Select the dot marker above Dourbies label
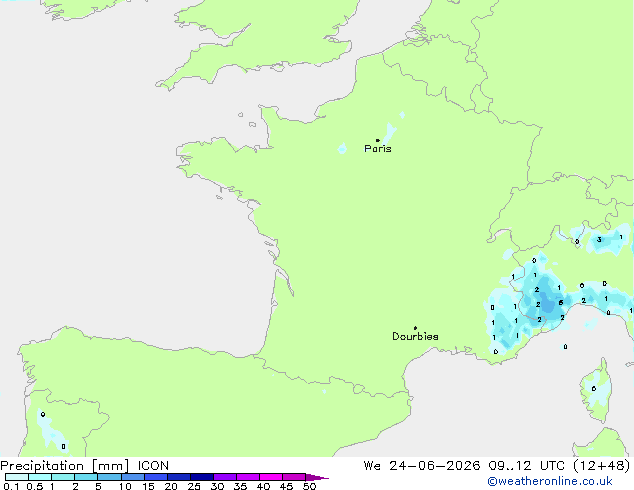Viewport: 634px width, 490px height. point(415,328)
